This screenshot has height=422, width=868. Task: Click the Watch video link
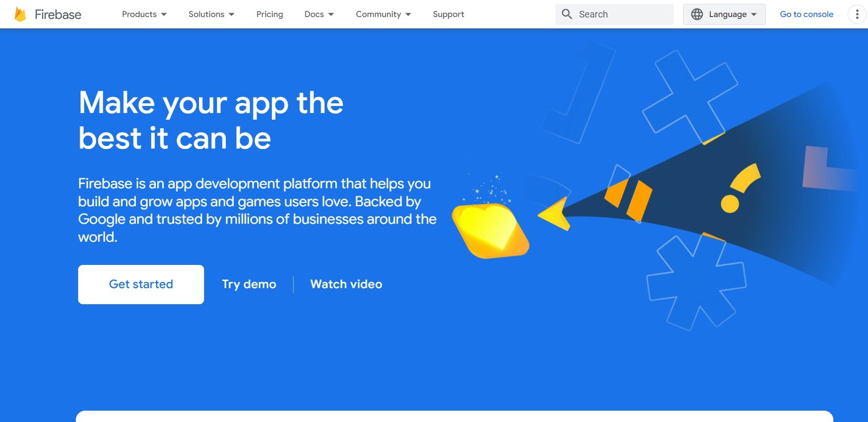(346, 284)
